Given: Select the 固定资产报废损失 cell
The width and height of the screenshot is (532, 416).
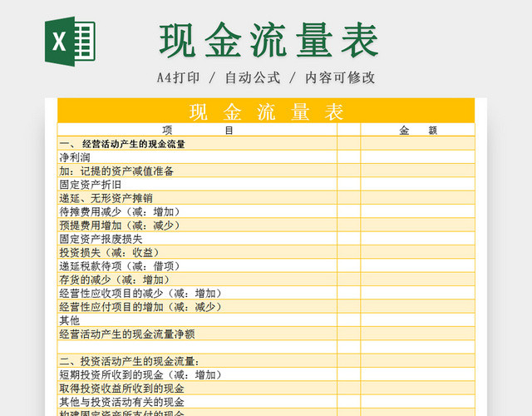Looking at the screenshot, I should 197,239.
